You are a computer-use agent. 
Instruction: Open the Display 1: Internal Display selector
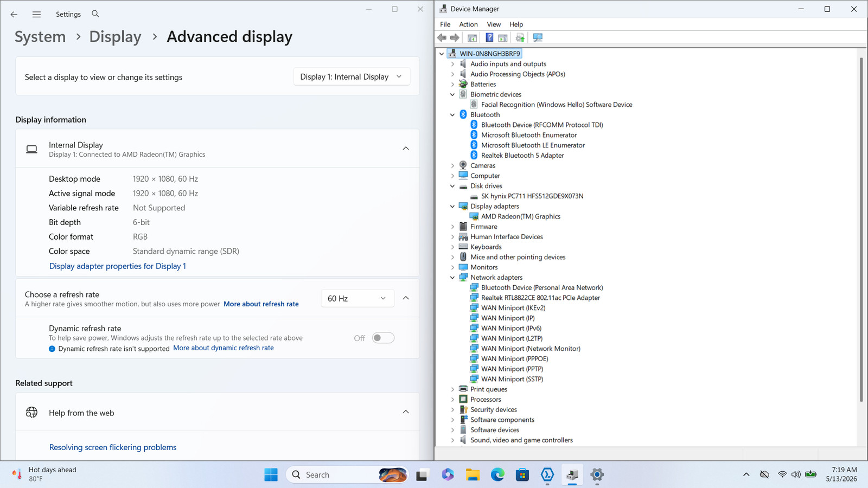point(352,77)
